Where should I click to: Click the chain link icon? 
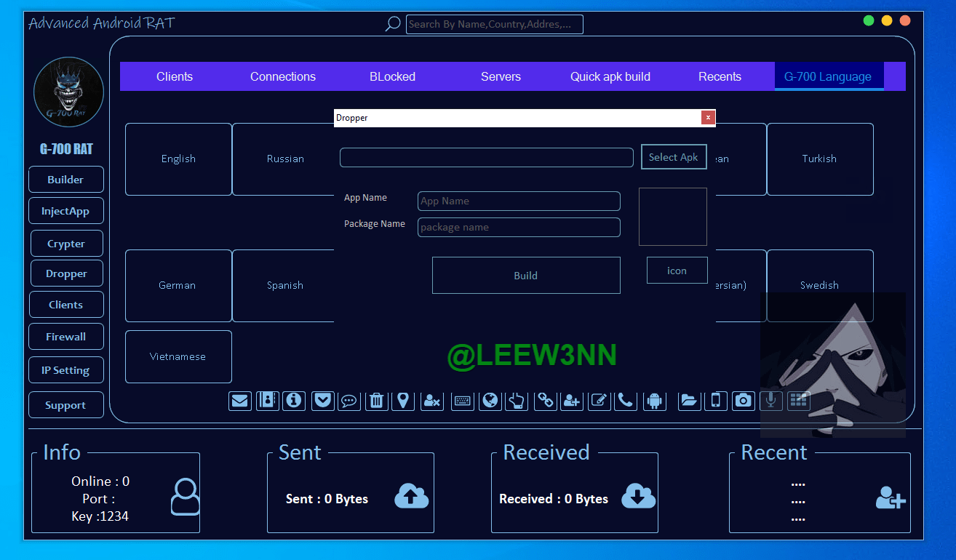[x=545, y=401]
